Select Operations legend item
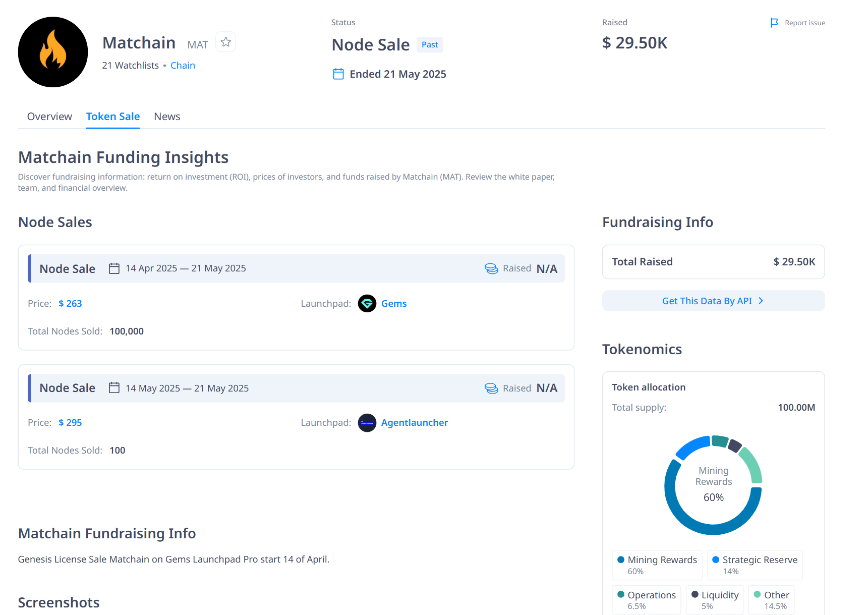The height and width of the screenshot is (615, 868). pyautogui.click(x=647, y=600)
